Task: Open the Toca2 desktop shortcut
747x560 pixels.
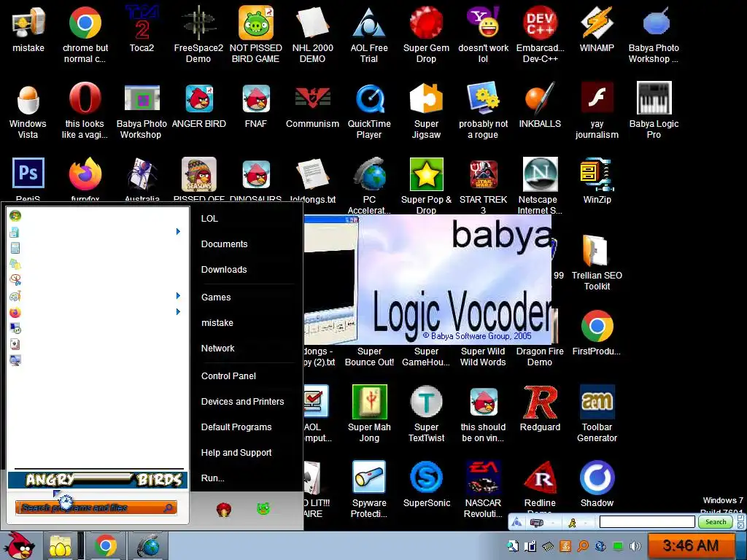Action: coord(142,22)
